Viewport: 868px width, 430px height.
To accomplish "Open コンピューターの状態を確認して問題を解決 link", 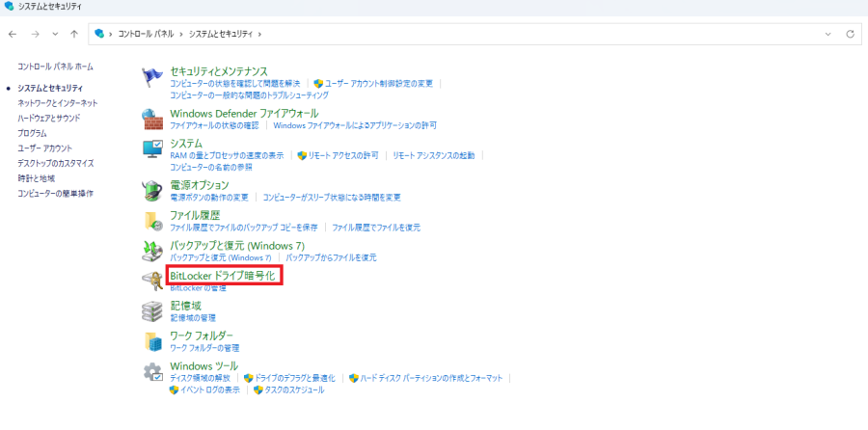I will [234, 84].
